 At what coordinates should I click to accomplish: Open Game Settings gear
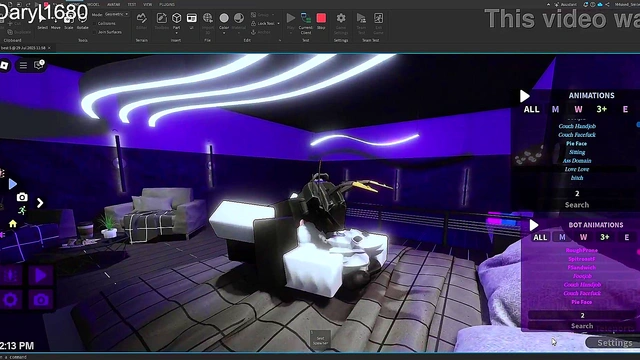[x=341, y=18]
